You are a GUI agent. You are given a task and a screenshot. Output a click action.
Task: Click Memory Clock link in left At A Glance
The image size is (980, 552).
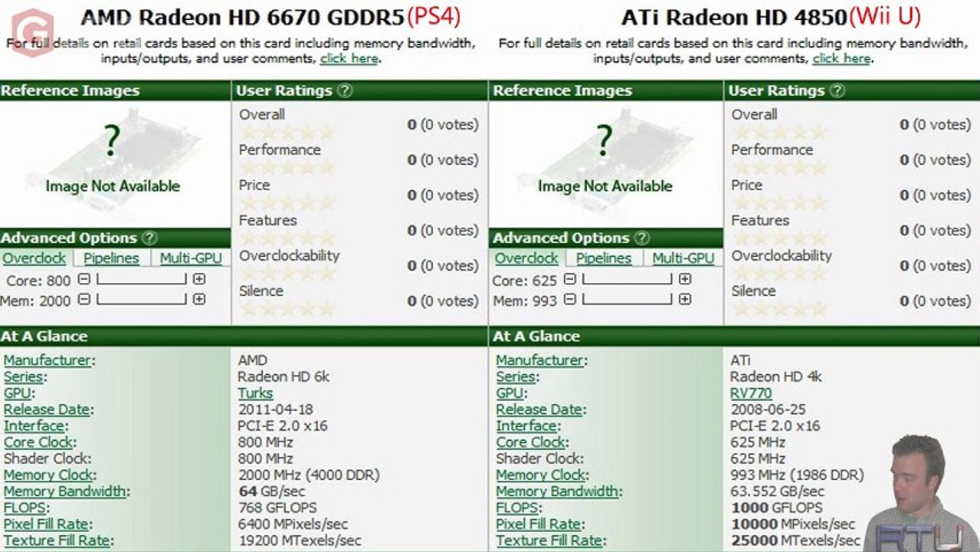click(49, 475)
